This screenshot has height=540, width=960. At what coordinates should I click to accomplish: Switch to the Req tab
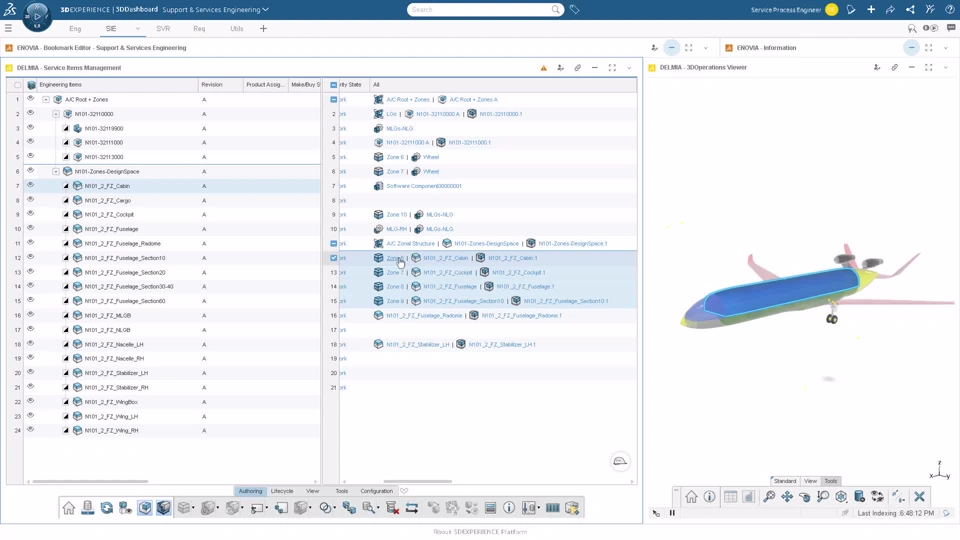[199, 29]
